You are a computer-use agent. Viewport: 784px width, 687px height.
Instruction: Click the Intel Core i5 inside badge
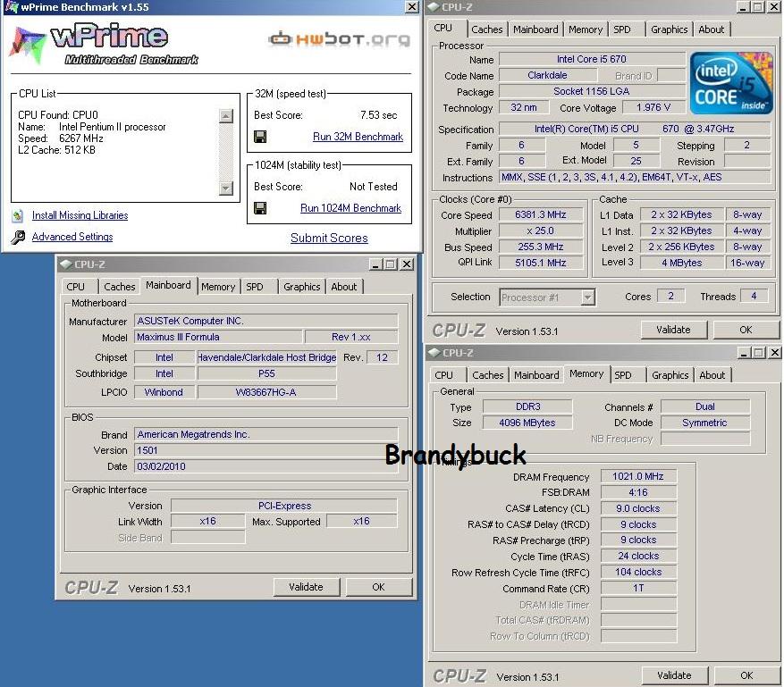point(731,83)
